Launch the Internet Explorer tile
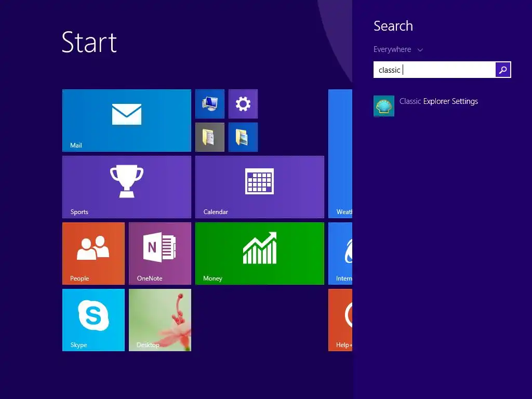This screenshot has width=532, height=399. click(340, 254)
